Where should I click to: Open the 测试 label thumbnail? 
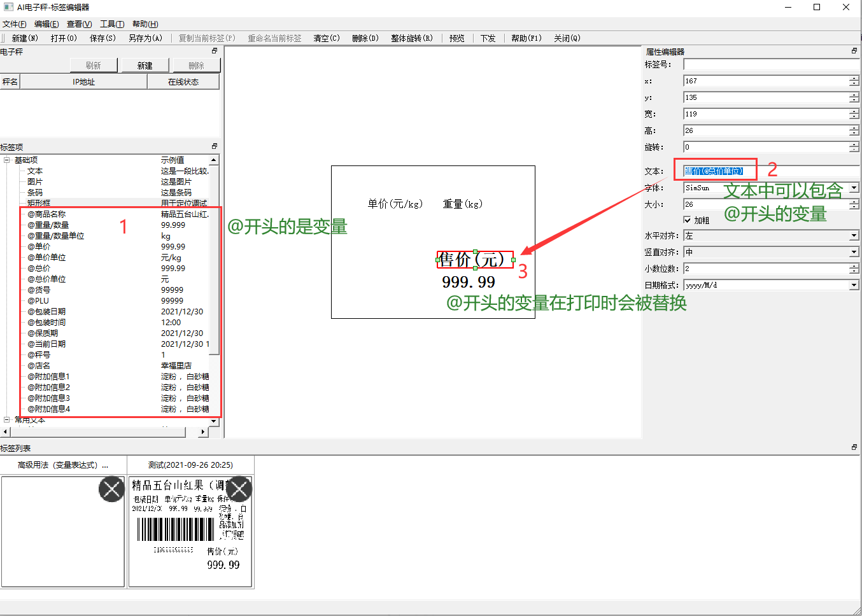(190, 531)
